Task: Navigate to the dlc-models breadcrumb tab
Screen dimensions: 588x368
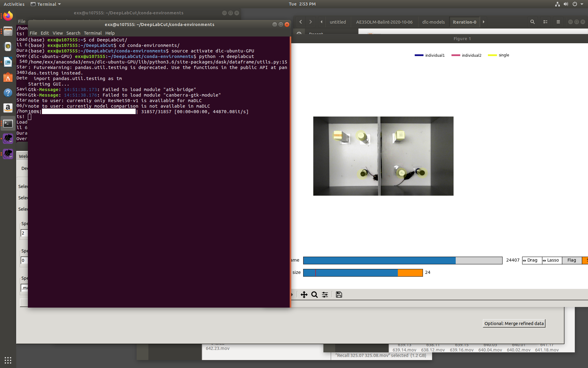Action: pos(434,22)
